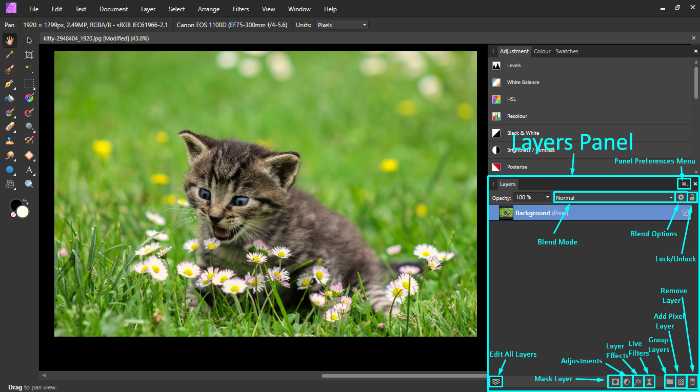The width and height of the screenshot is (700, 392).
Task: Click the black primary colour swatch
Action: click(x=15, y=205)
